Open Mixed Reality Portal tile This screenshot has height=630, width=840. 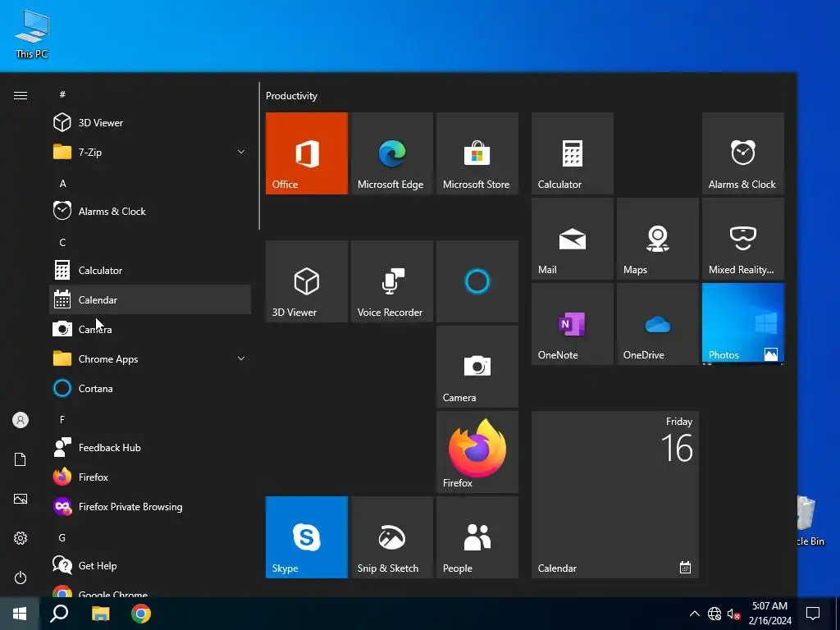(x=743, y=239)
